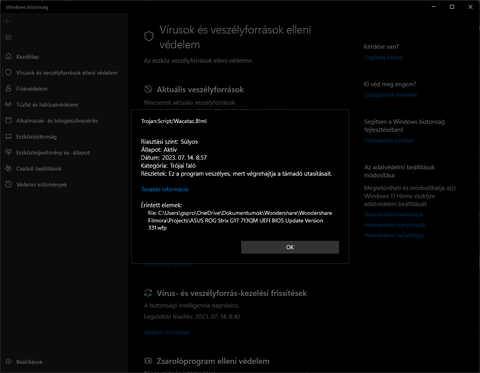This screenshot has height=373, width=480.
Task: Open Tűzfal és hálózatvédelem
Action: tap(47, 105)
